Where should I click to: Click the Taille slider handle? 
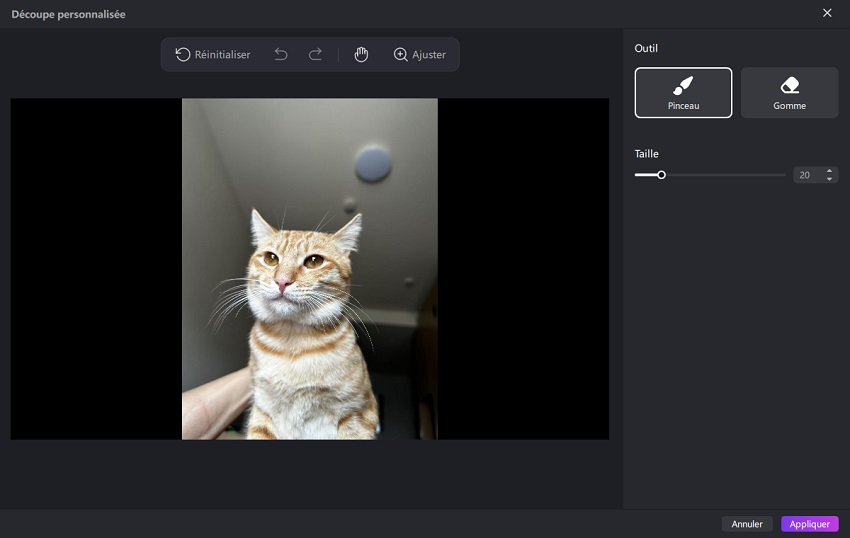click(661, 175)
